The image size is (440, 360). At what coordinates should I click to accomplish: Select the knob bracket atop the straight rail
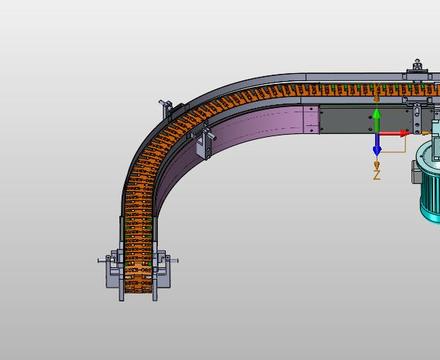418,69
